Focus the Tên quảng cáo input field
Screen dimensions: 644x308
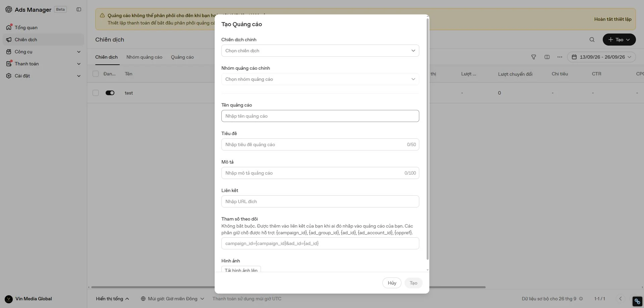320,116
